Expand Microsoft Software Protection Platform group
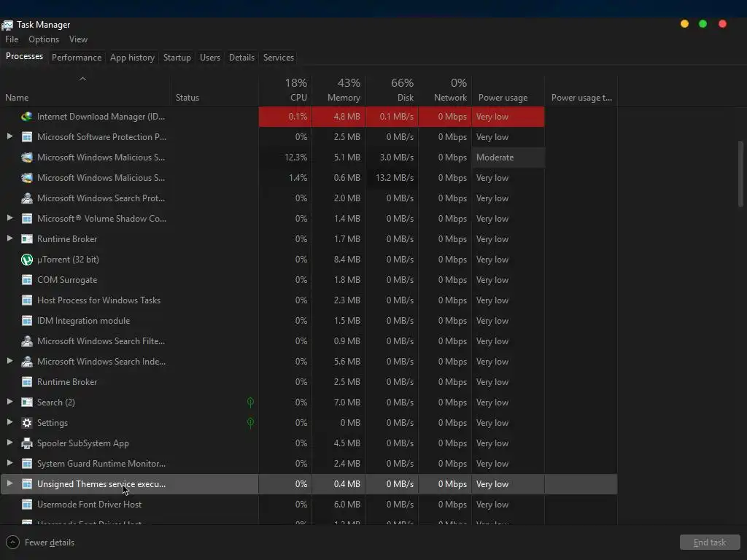This screenshot has width=747, height=560. coord(9,136)
